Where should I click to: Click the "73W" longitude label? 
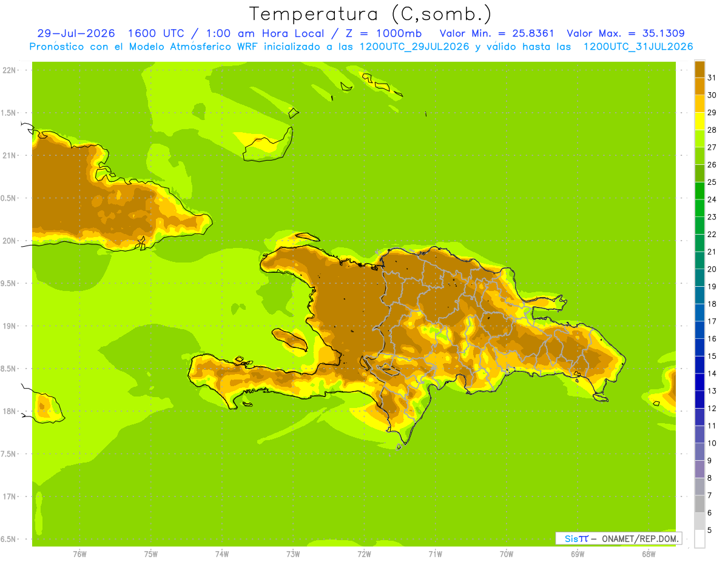(x=293, y=554)
